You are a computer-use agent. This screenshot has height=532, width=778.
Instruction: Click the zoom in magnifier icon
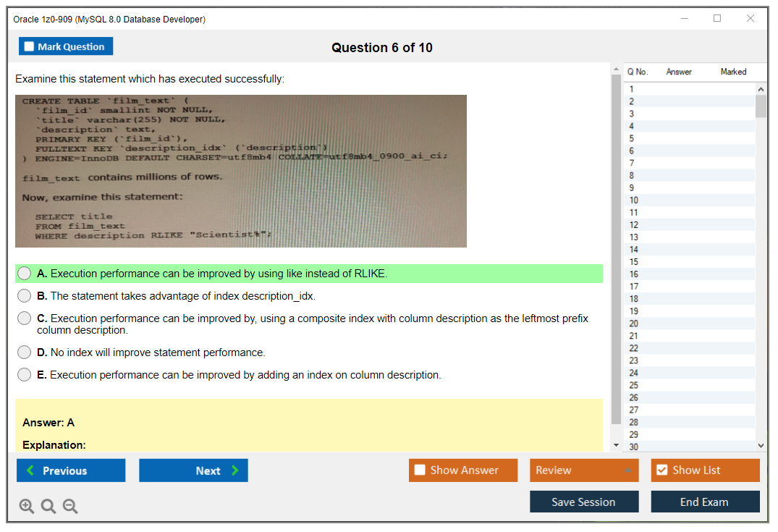tap(27, 507)
